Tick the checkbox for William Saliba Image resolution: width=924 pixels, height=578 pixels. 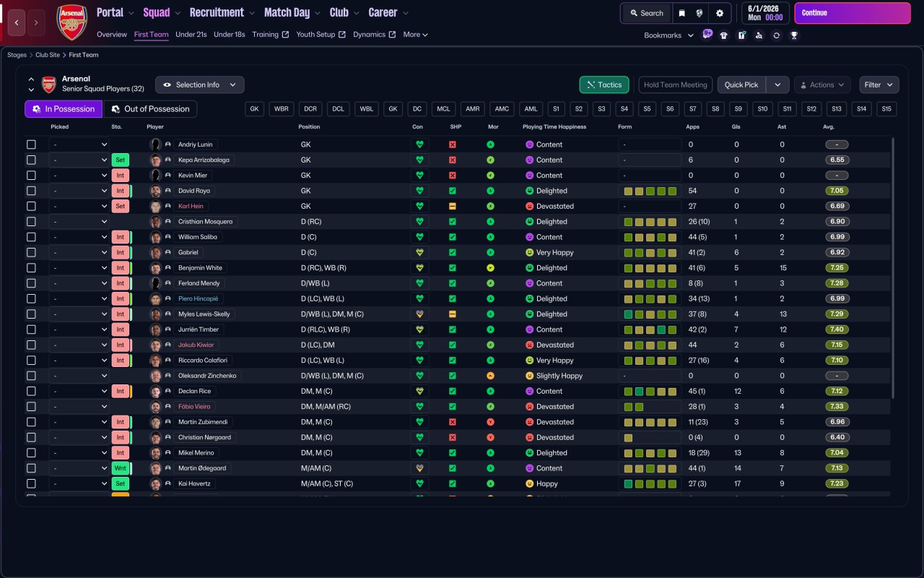tap(31, 237)
